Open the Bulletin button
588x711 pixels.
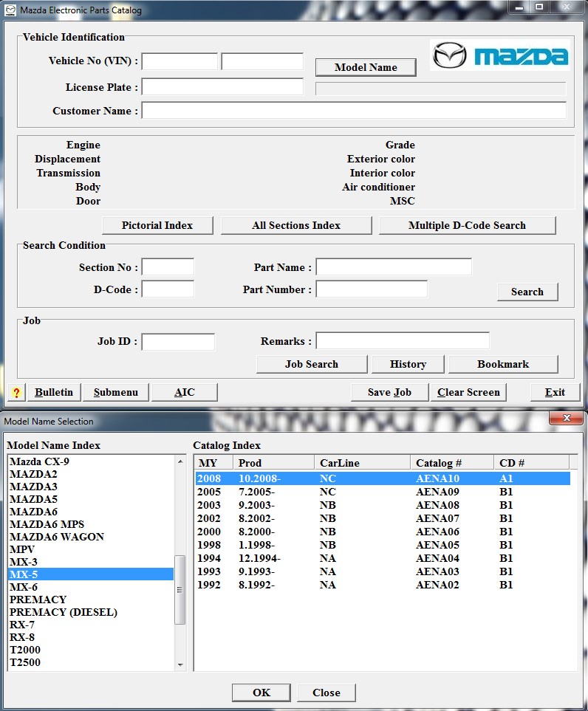(x=54, y=392)
